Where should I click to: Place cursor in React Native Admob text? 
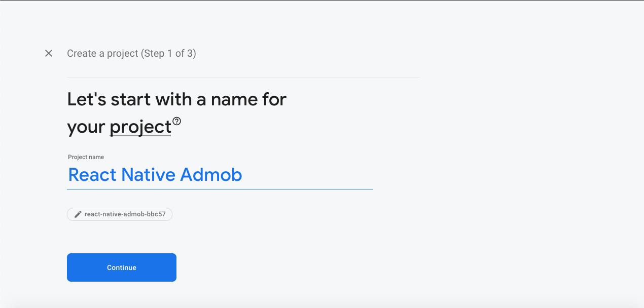tap(155, 175)
